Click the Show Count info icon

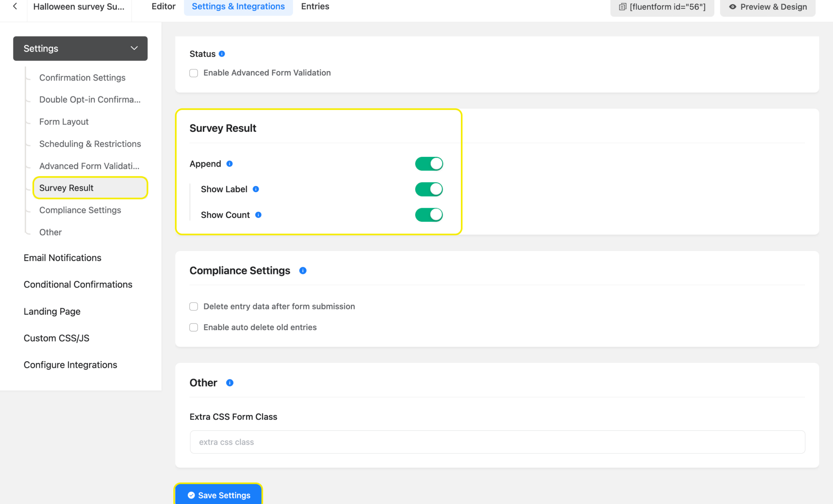point(258,215)
